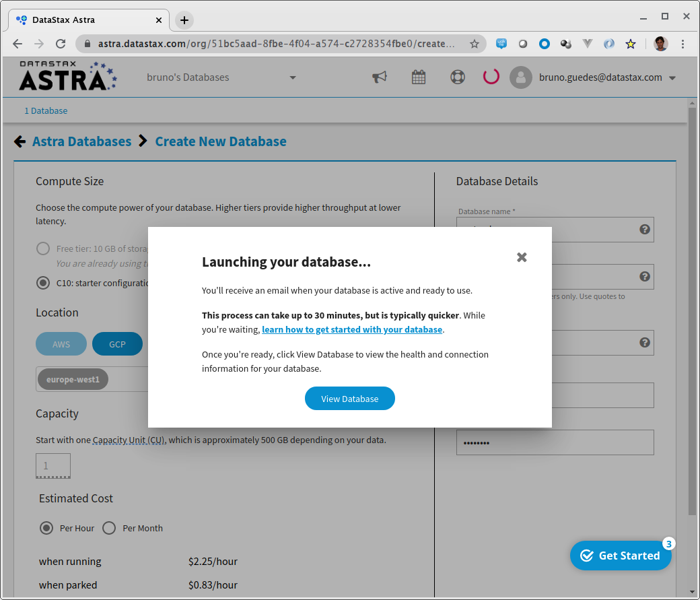The width and height of the screenshot is (700, 600).
Task: Click the password input field
Action: pyautogui.click(x=555, y=442)
